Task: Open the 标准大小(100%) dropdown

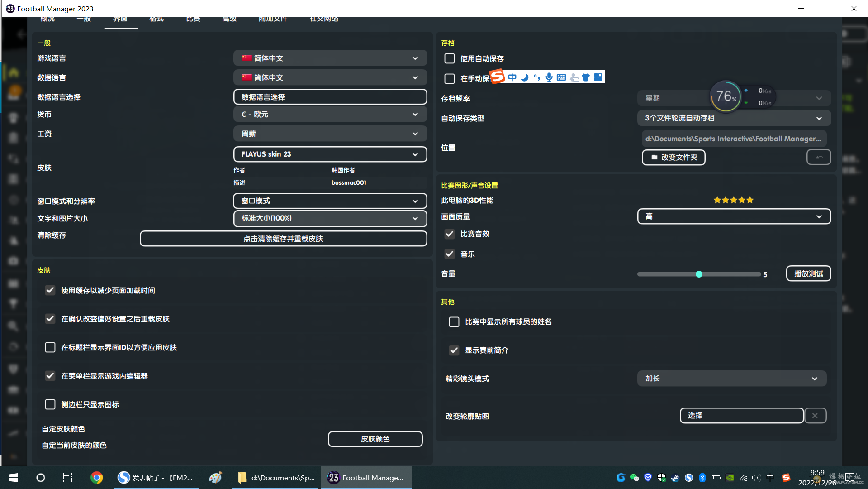Action: [330, 218]
